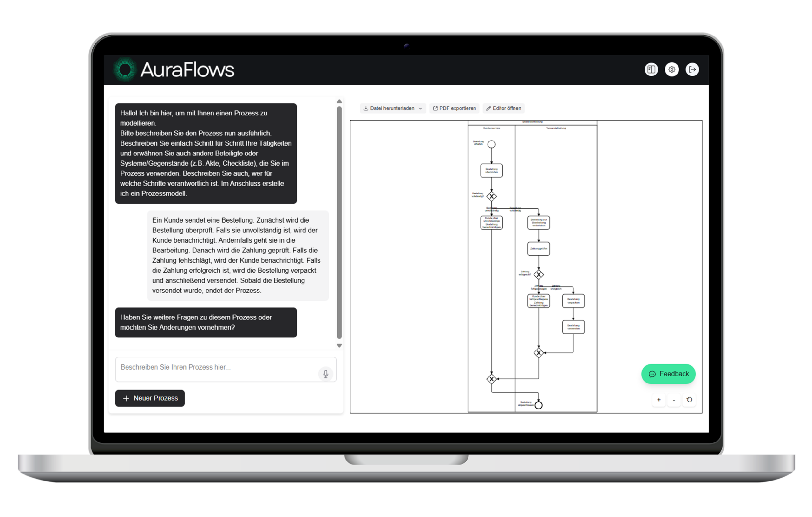
Task: Activate the microphone voice input icon
Action: pos(325,374)
